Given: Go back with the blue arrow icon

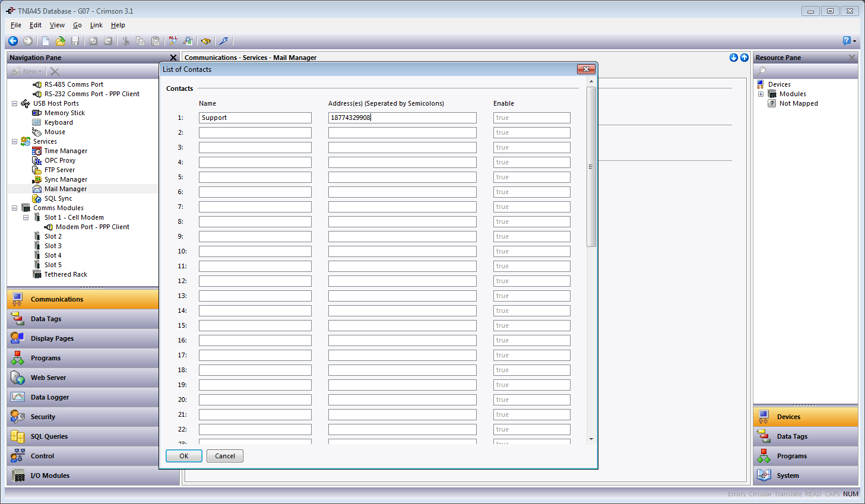Looking at the screenshot, I should tap(13, 41).
